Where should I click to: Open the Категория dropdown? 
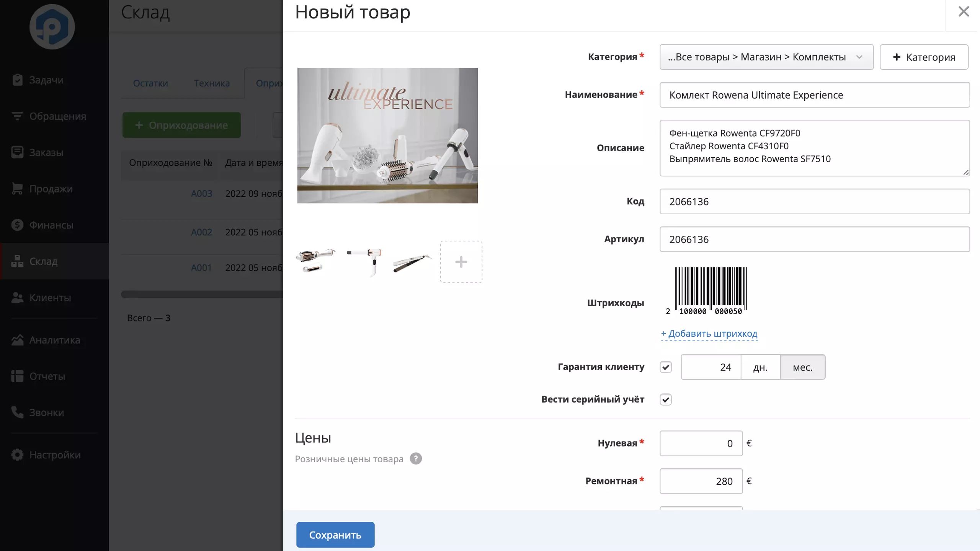[x=766, y=57]
